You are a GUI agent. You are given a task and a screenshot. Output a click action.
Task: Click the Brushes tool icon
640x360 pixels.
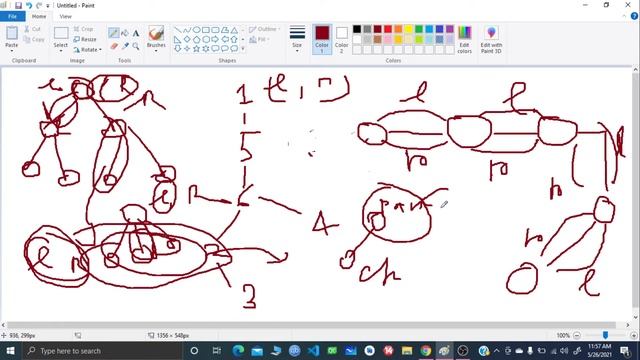coord(156,33)
